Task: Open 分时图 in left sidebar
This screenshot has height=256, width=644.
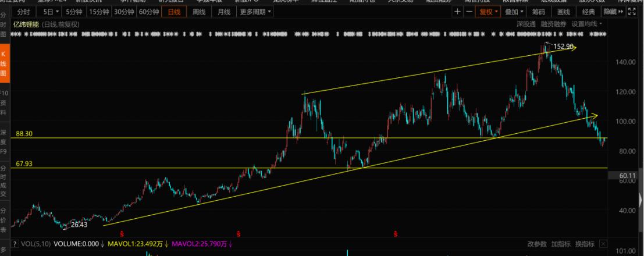Action: (3, 24)
